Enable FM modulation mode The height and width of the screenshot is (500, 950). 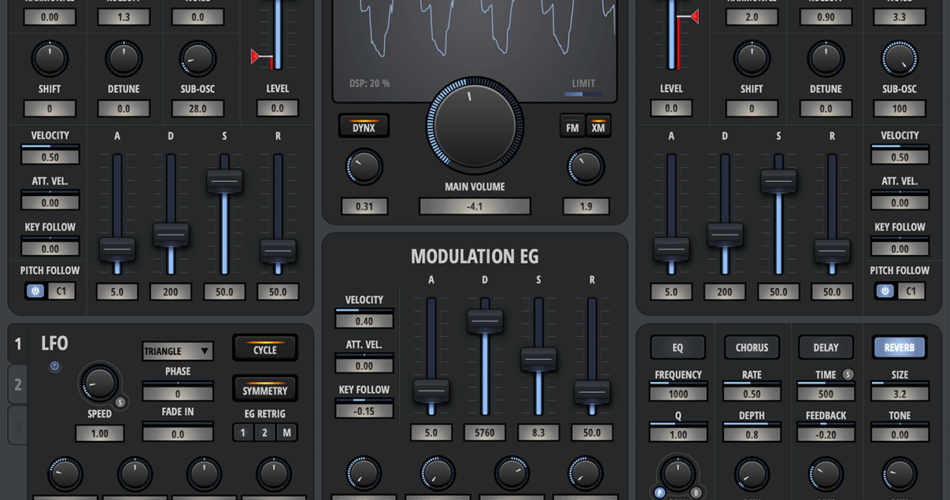point(573,126)
